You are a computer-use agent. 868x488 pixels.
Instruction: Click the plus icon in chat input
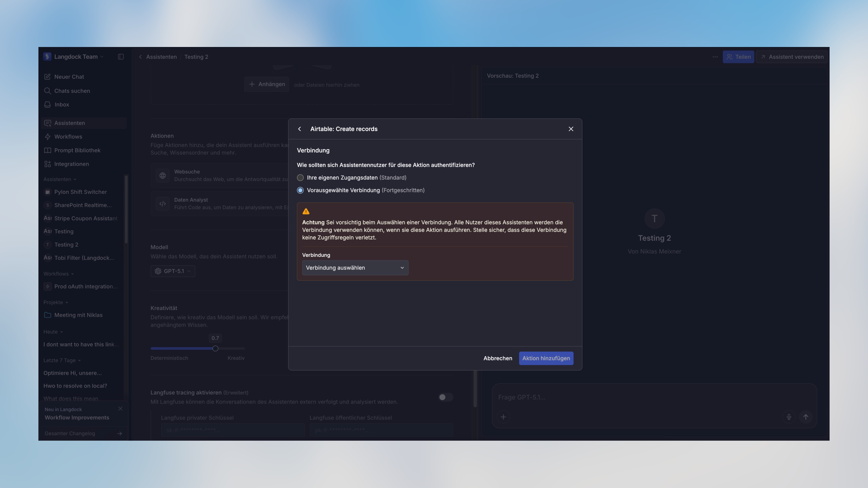(x=503, y=417)
